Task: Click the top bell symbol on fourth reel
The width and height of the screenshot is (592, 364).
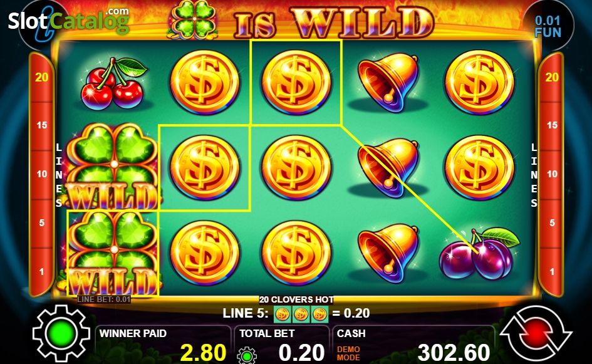Action: [388, 82]
